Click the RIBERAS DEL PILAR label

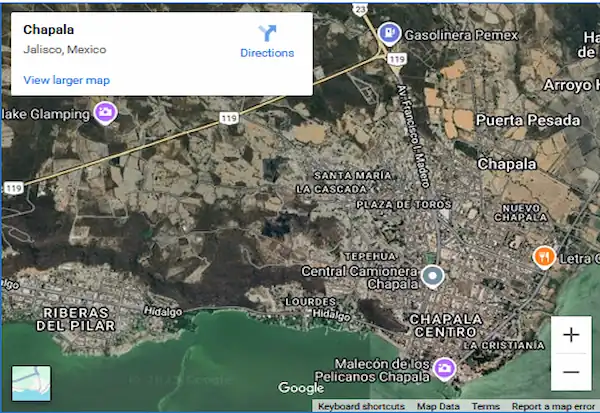tap(76, 319)
